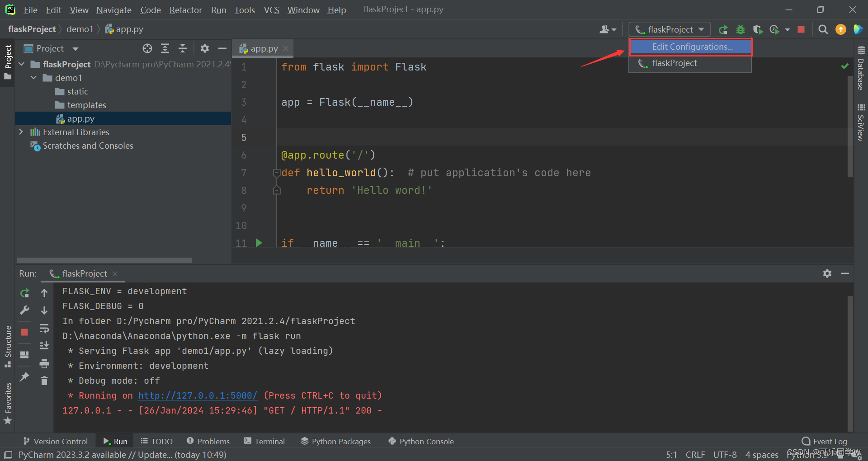The height and width of the screenshot is (461, 868).
Task: Hide the Run panel with minus icon
Action: point(845,273)
